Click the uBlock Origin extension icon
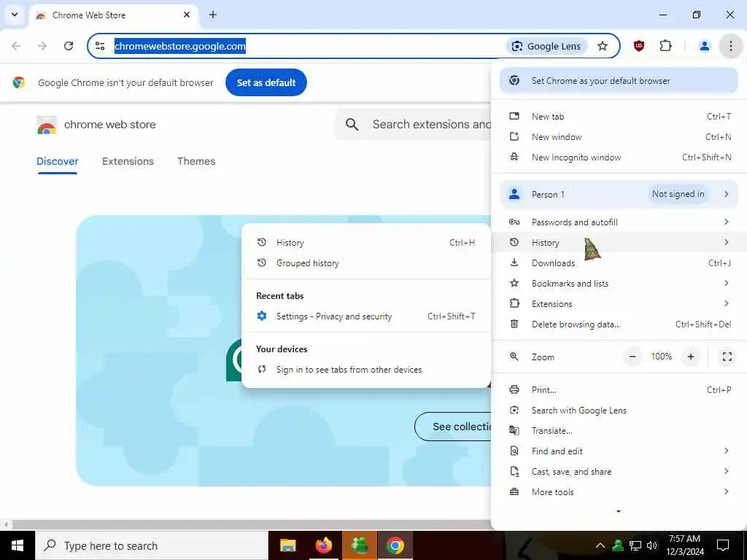 click(639, 46)
